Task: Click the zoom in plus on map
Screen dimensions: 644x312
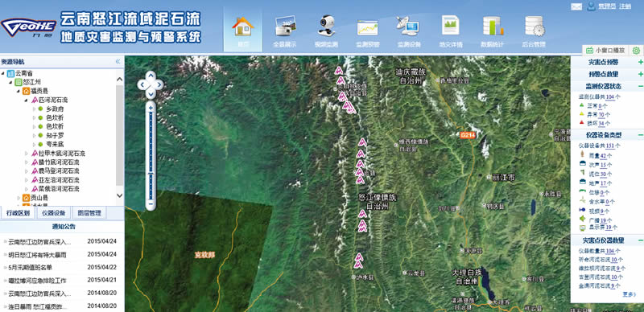Action: click(151, 108)
